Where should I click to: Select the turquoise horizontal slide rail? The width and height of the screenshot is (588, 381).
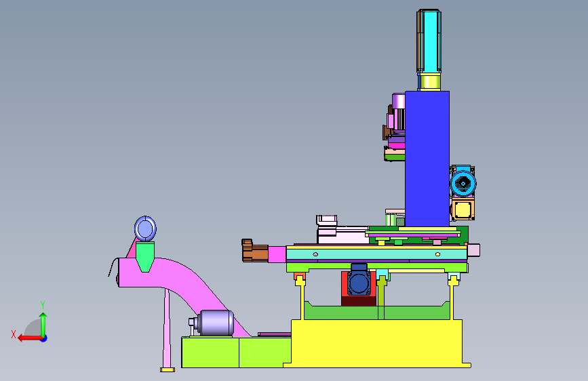pyautogui.click(x=376, y=254)
